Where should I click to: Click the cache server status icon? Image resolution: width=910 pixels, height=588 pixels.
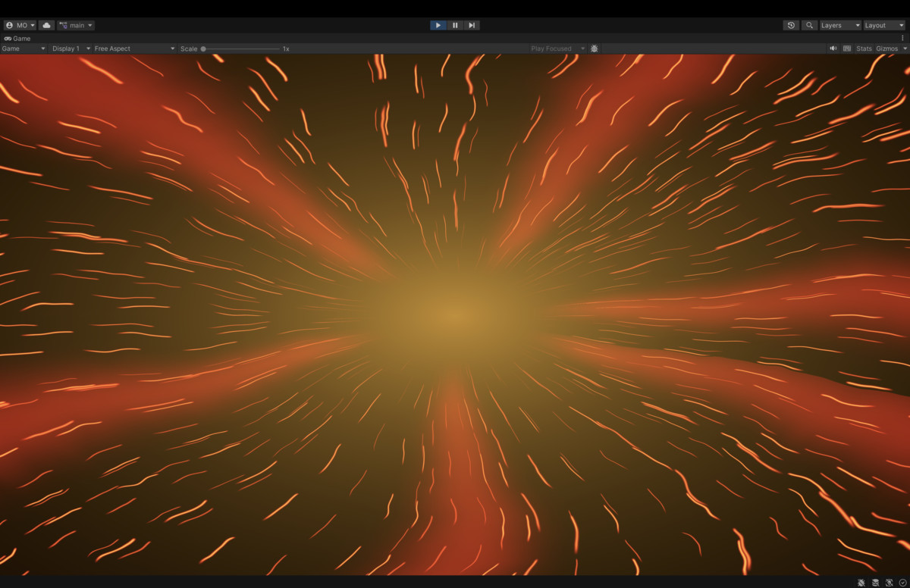tap(875, 583)
